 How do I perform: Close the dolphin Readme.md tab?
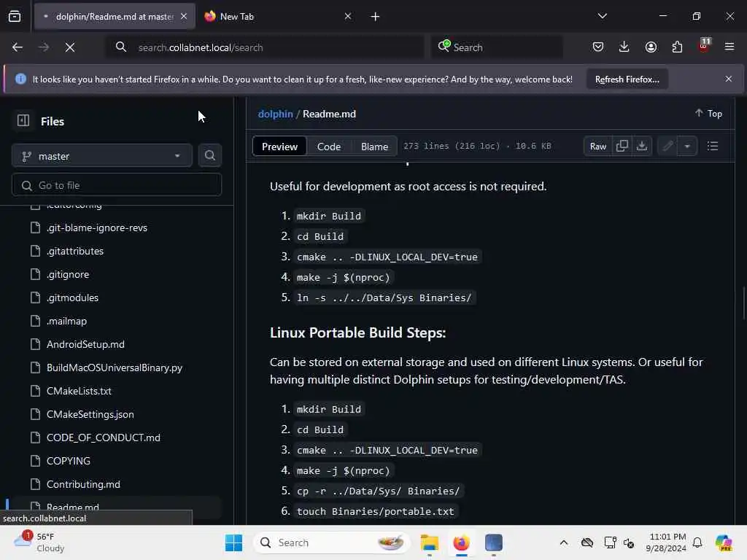pos(184,16)
